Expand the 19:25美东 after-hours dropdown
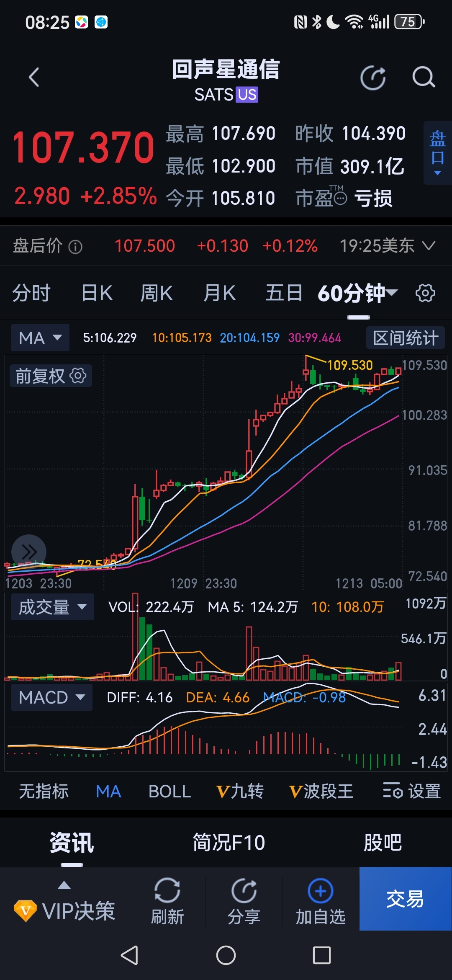The width and height of the screenshot is (452, 980). click(x=388, y=246)
